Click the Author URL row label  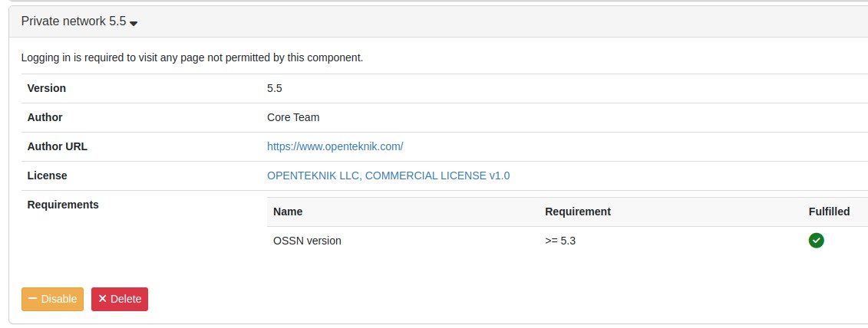[57, 146]
